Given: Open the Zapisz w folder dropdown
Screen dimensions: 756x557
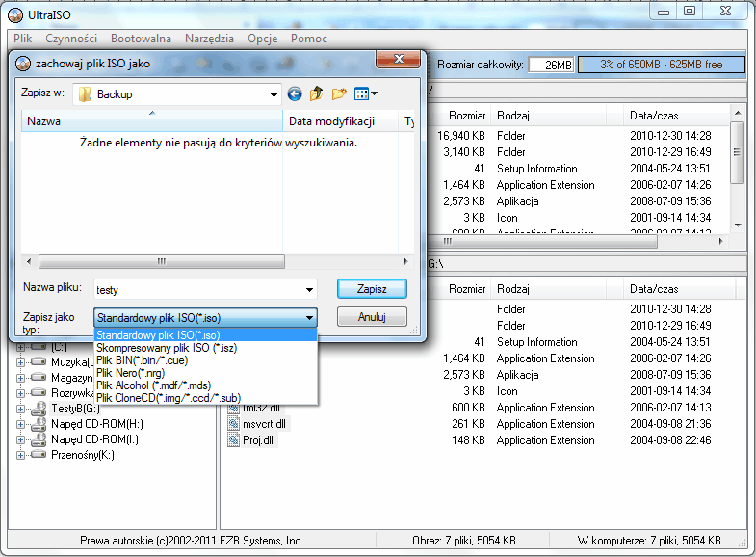Looking at the screenshot, I should [274, 94].
